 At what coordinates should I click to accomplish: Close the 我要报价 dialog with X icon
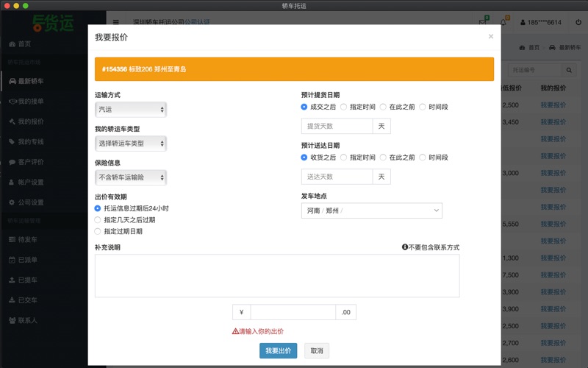click(x=491, y=36)
